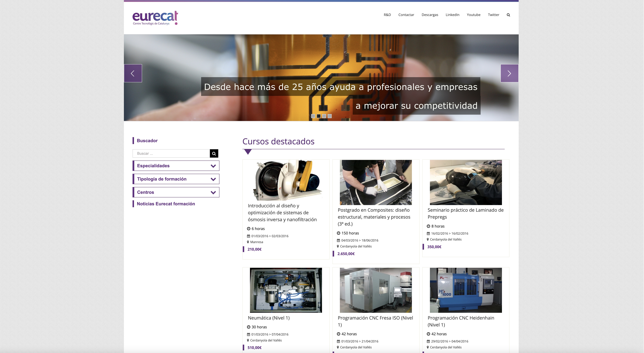Expand the Centros dropdown
Image resolution: width=644 pixels, height=353 pixels.
click(176, 192)
